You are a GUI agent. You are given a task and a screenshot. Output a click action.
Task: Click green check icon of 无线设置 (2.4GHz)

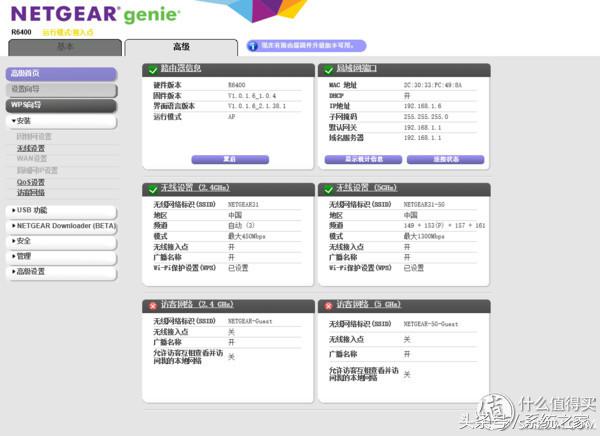pyautogui.click(x=153, y=189)
